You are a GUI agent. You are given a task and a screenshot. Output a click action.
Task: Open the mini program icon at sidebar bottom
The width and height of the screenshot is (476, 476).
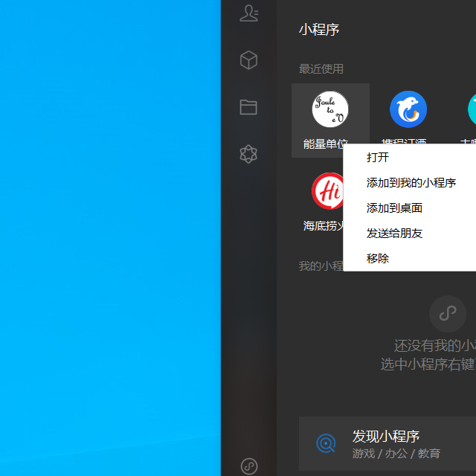[249, 466]
